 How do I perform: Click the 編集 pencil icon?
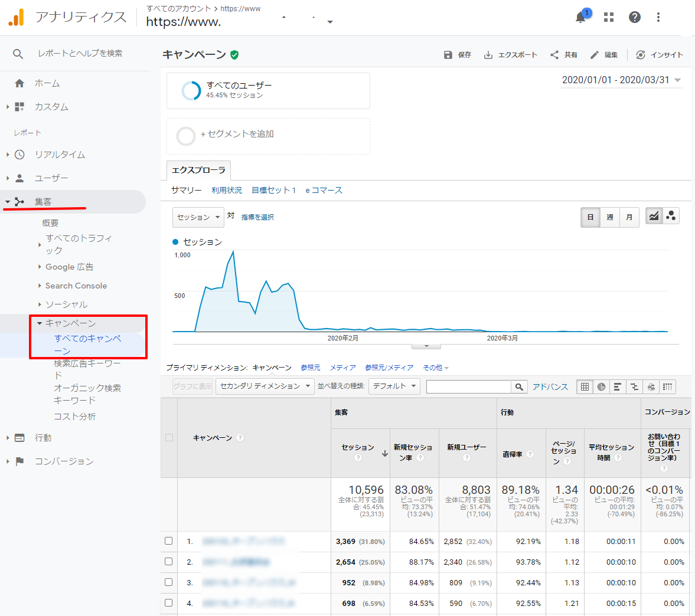595,55
